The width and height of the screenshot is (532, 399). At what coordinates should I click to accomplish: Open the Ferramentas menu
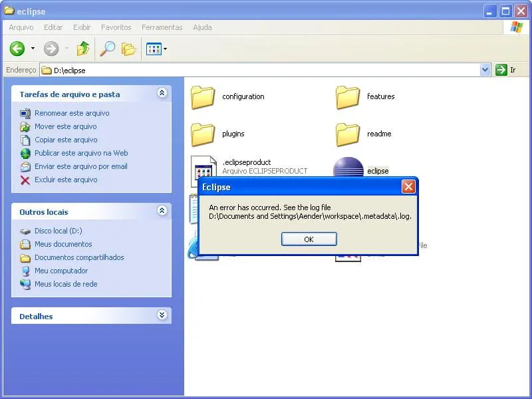tap(162, 27)
